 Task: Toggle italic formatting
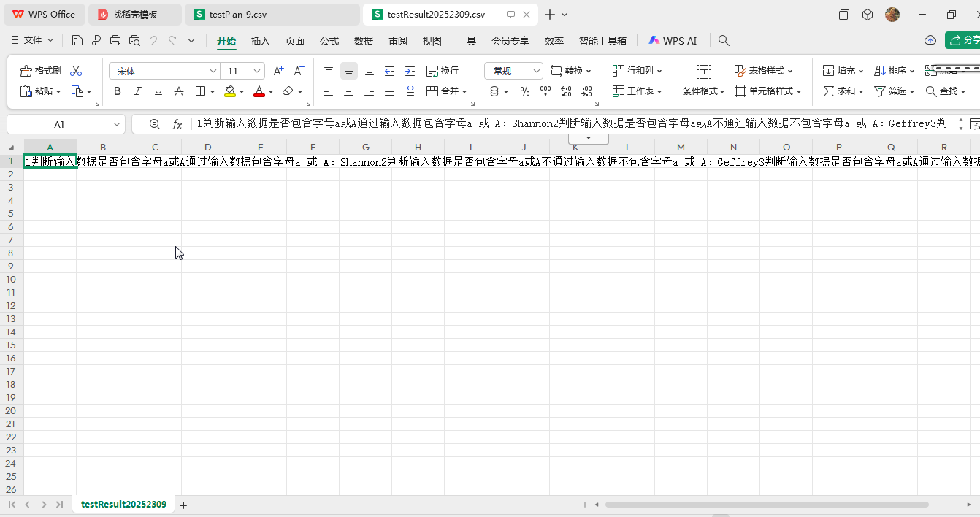(x=138, y=91)
